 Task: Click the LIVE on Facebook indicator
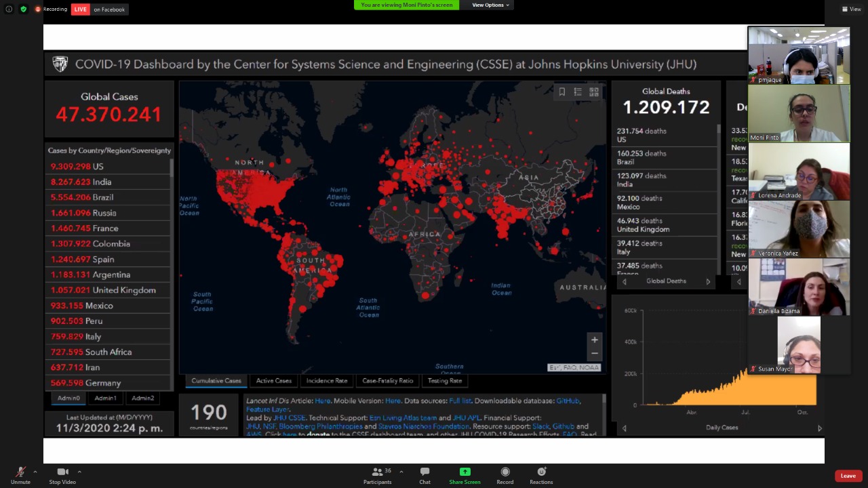99,9
